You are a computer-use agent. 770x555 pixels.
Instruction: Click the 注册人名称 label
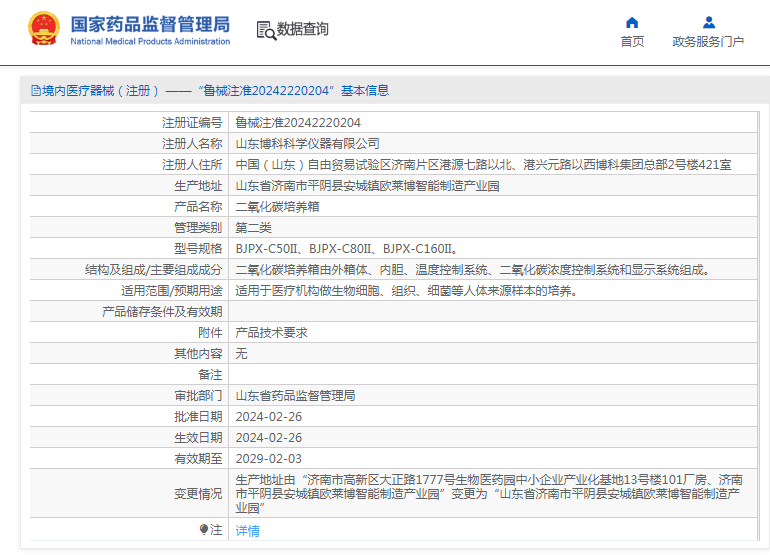pos(192,143)
